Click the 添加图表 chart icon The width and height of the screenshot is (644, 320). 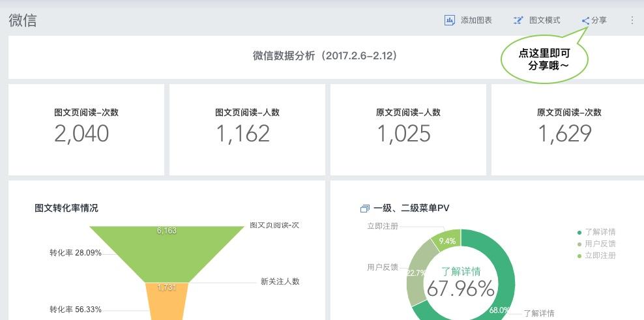click(x=449, y=20)
